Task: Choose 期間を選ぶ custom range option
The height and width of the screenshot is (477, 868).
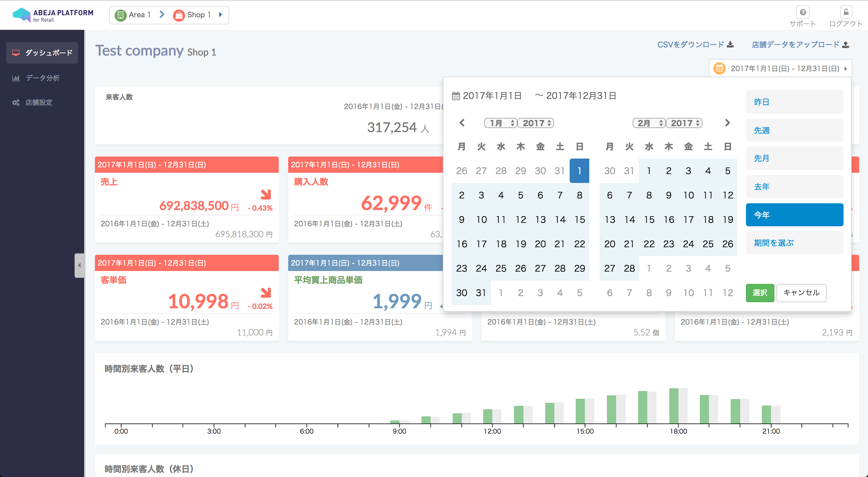Action: 794,243
